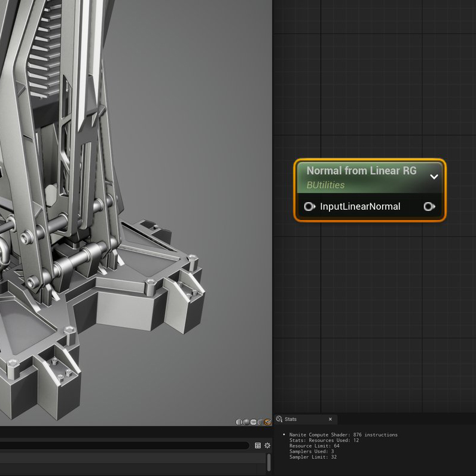The width and height of the screenshot is (476, 476).
Task: Select the plane preview shape icon
Action: (x=254, y=422)
